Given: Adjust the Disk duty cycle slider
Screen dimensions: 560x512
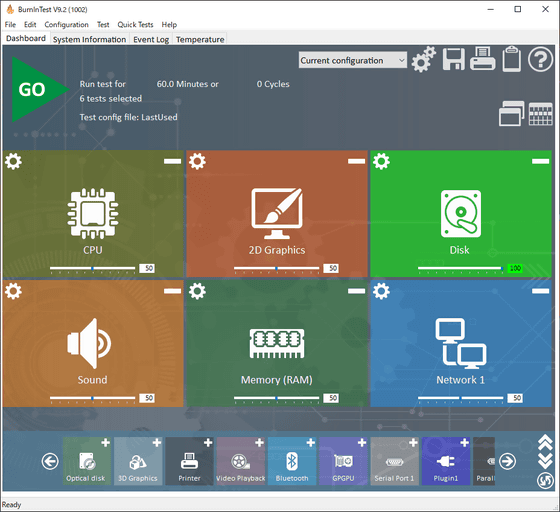Looking at the screenshot, I should pos(460,268).
